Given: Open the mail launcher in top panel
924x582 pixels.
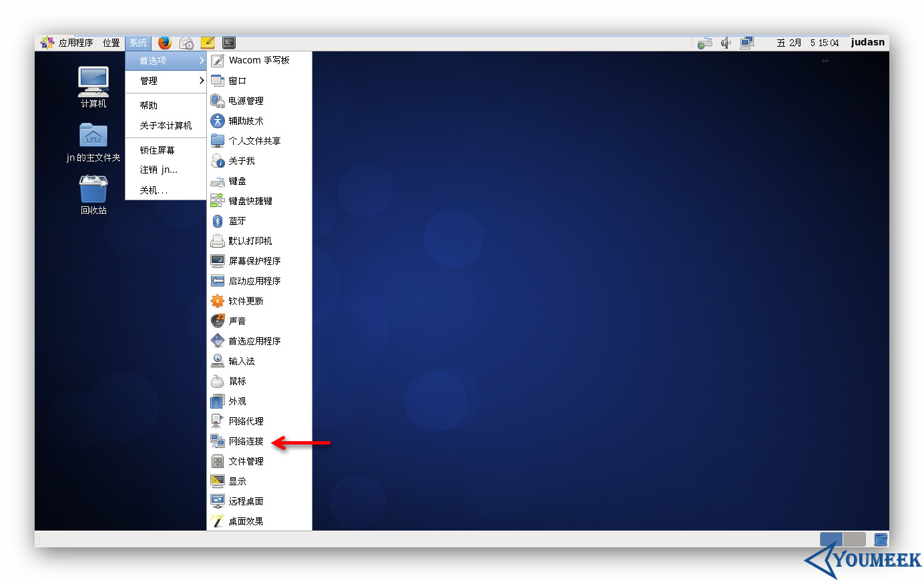Looking at the screenshot, I should (x=186, y=43).
